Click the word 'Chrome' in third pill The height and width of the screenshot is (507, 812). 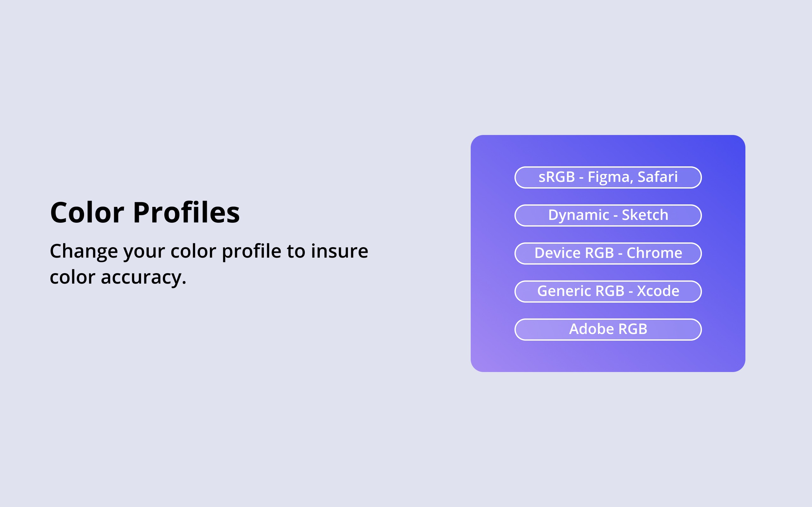click(654, 253)
